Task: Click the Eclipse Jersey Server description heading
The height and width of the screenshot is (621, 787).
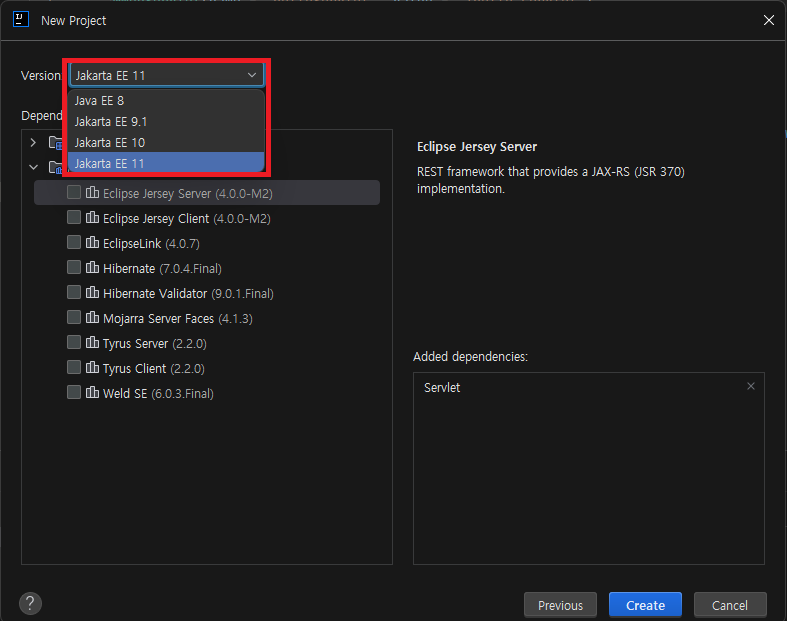Action: (477, 147)
